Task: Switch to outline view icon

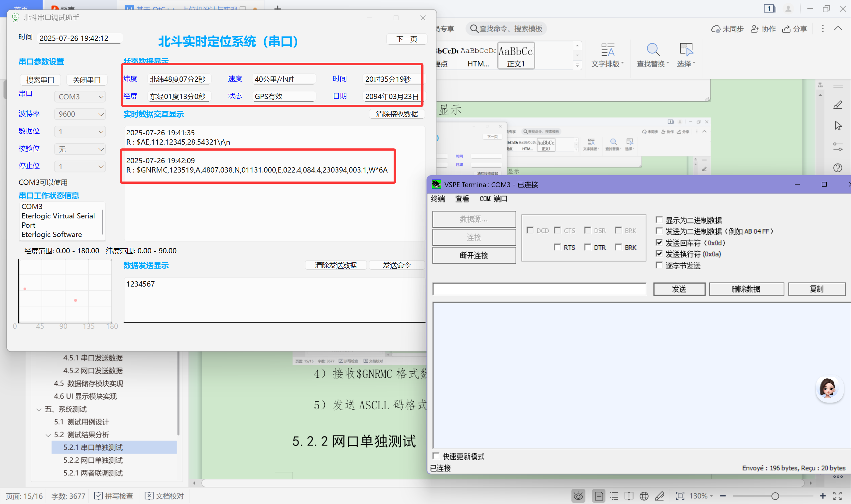Action: coord(614,496)
